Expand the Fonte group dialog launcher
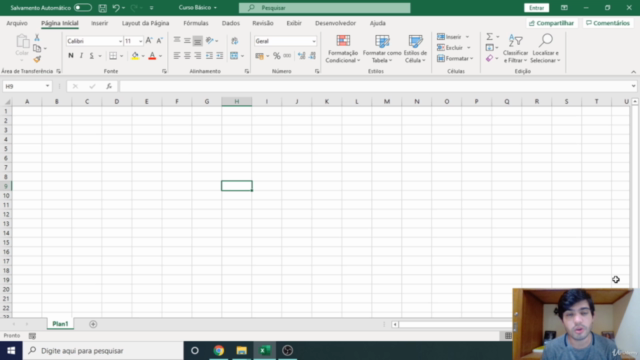Viewport: 640px width, 360px height. pos(164,71)
